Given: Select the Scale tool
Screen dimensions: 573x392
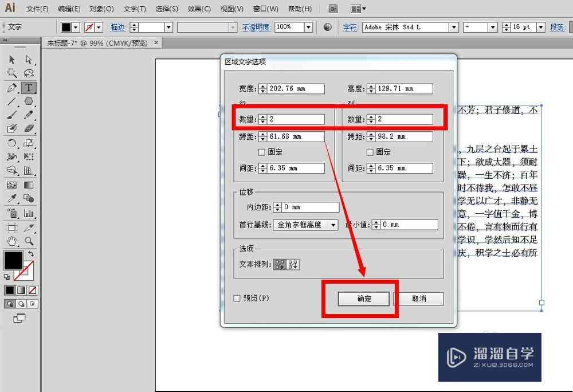Looking at the screenshot, I should [29, 143].
